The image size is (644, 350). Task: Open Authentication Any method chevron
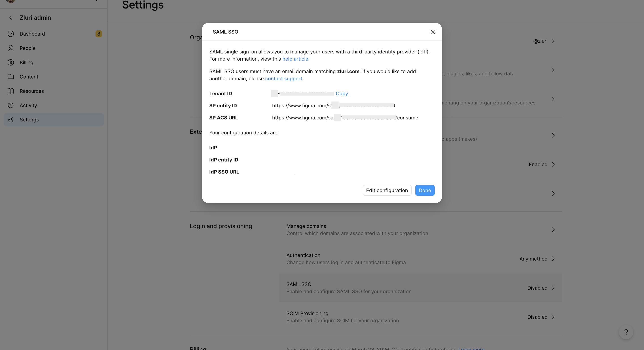(553, 259)
